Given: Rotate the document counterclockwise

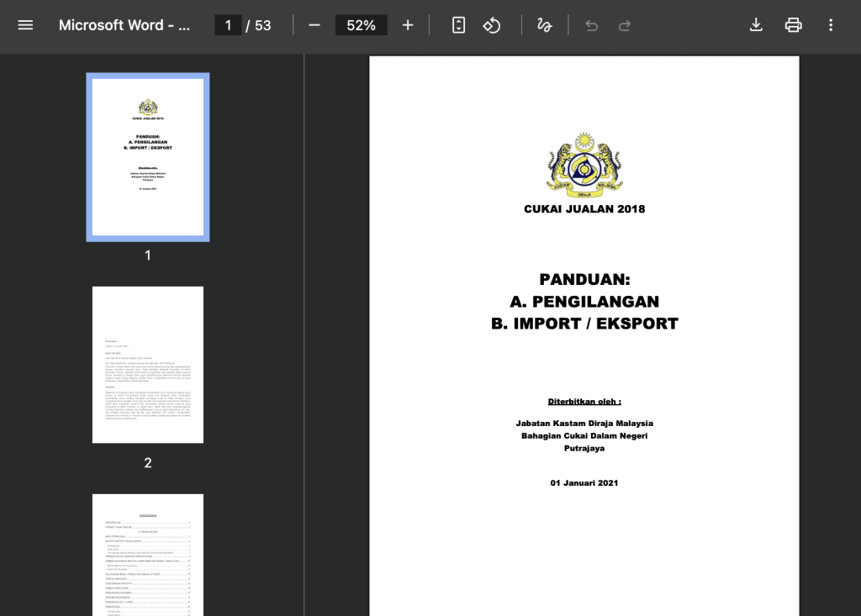Looking at the screenshot, I should 491,25.
